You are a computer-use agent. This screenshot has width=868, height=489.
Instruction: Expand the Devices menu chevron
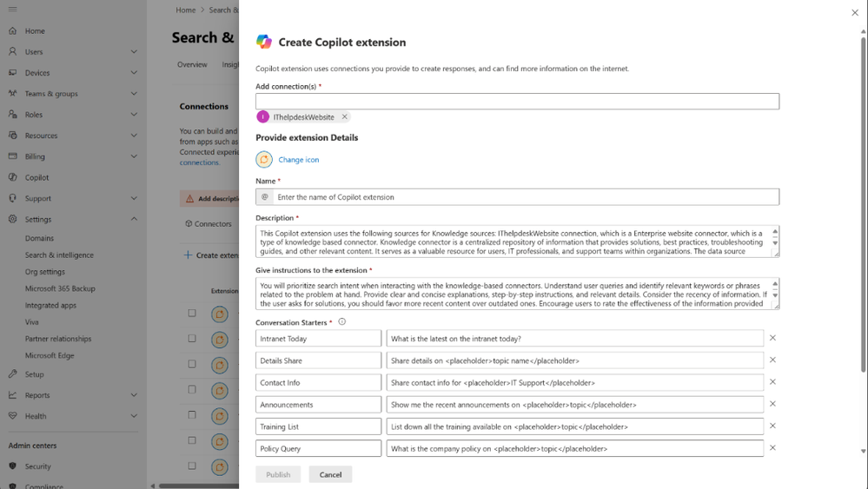134,72
